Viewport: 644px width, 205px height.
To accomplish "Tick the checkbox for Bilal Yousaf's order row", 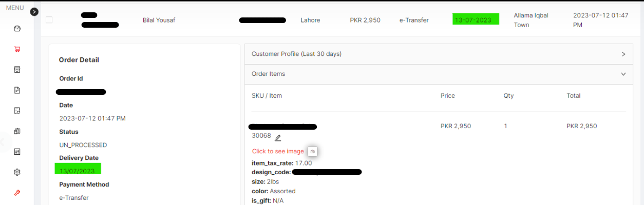I will click(49, 20).
